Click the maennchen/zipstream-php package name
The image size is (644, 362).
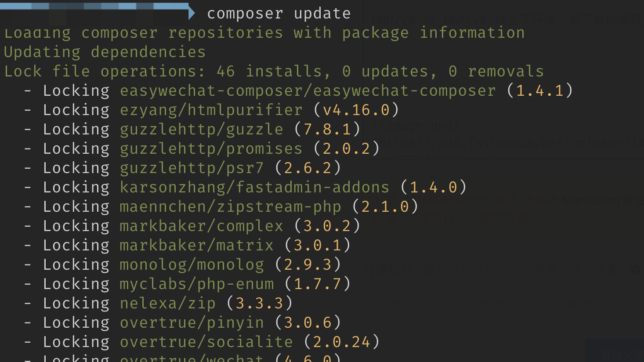click(x=230, y=207)
